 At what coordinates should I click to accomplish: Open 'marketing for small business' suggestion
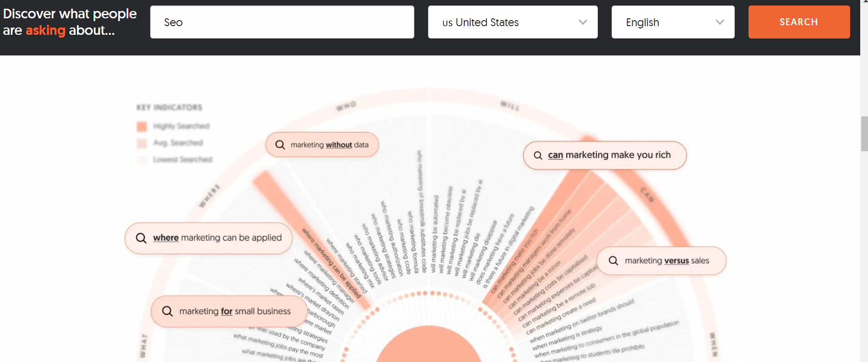234,311
